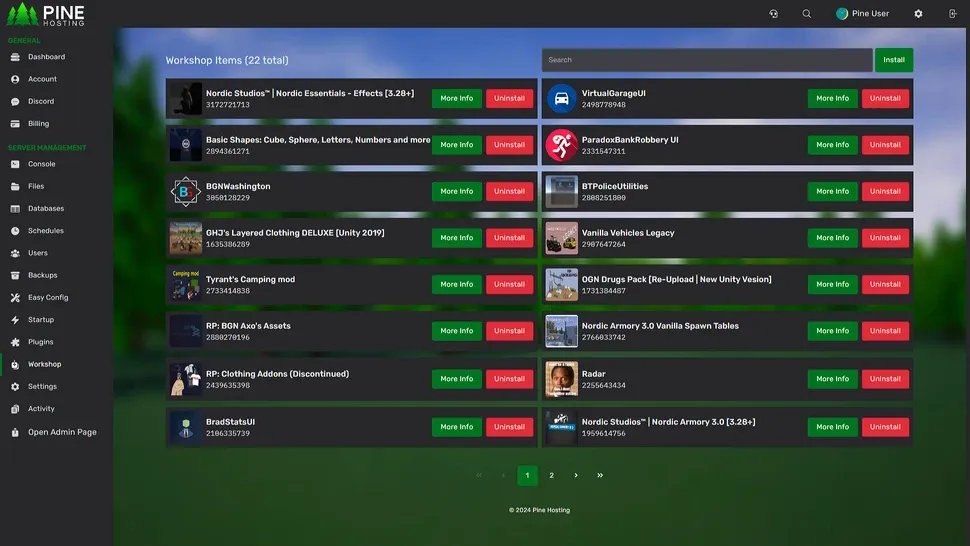Jump to last page with double chevron
970x546 pixels.
pos(600,476)
